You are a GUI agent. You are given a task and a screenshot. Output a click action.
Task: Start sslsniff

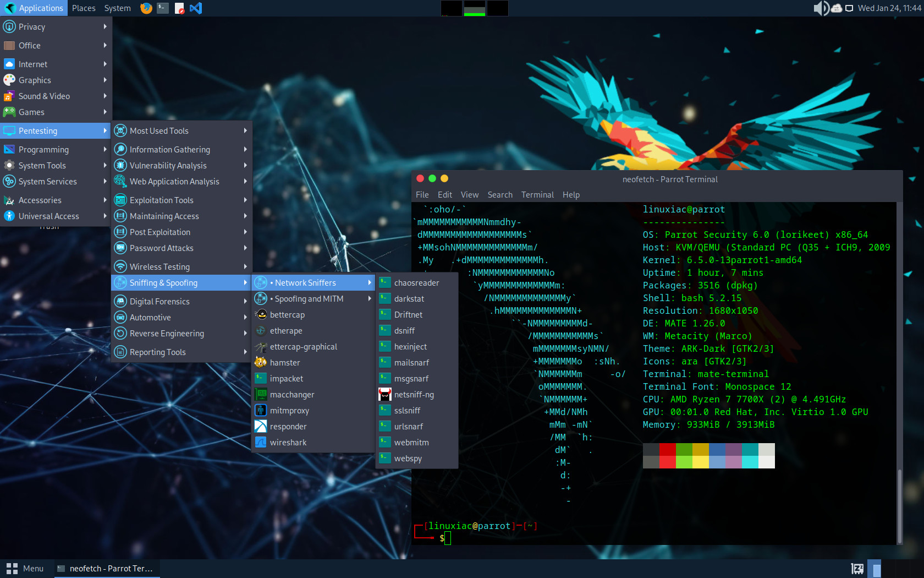pyautogui.click(x=417, y=411)
